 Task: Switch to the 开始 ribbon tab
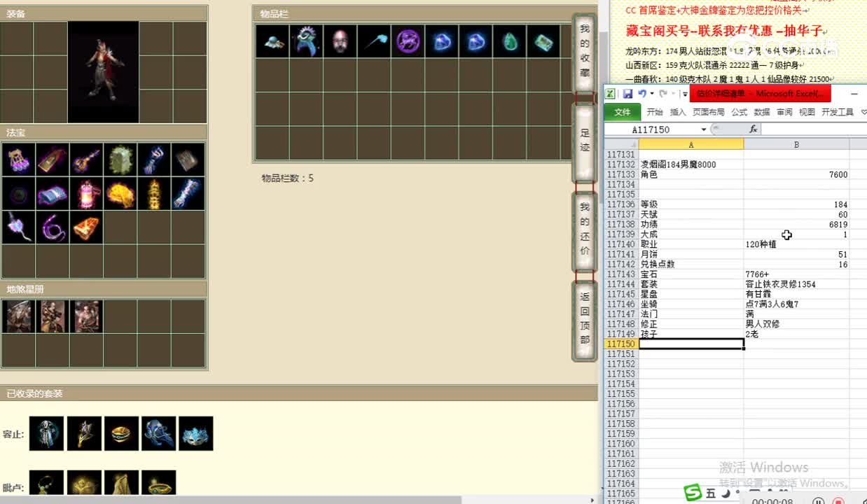[x=655, y=112]
